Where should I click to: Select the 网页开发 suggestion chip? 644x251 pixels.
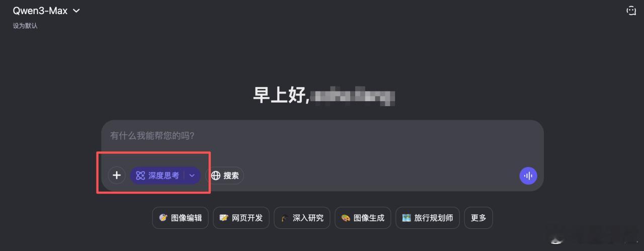coord(242,218)
